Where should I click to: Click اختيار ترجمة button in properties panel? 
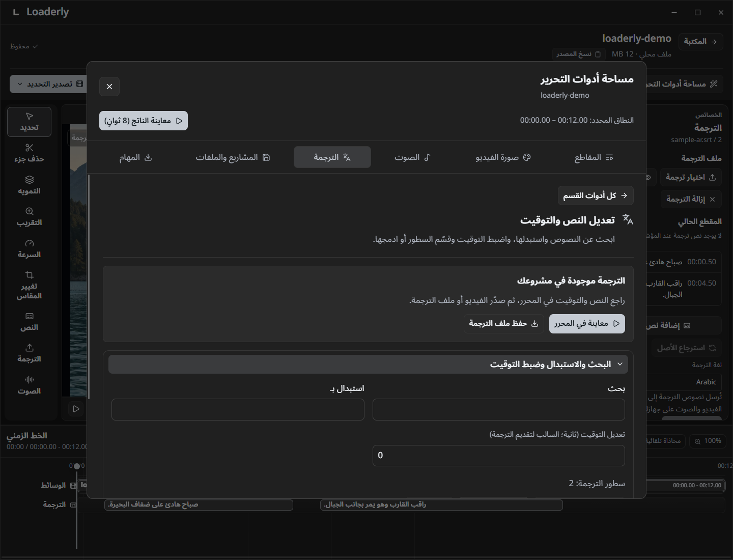coord(691,177)
